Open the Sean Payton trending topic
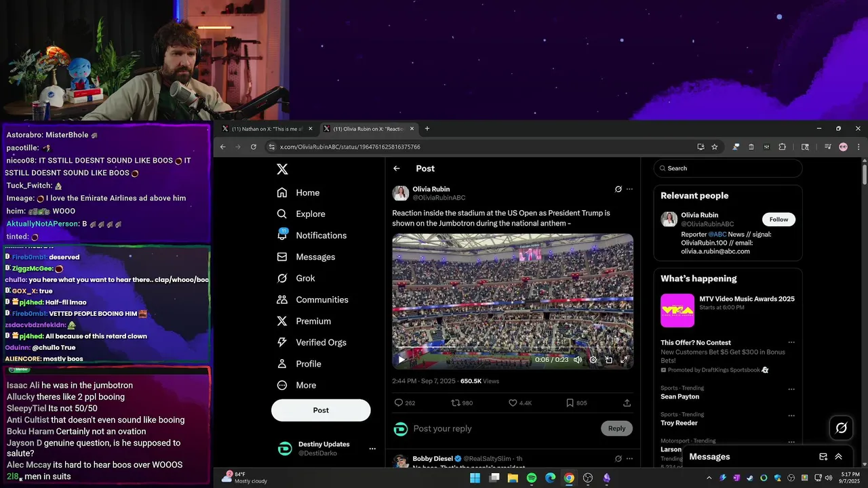The height and width of the screenshot is (488, 868). pos(679,396)
